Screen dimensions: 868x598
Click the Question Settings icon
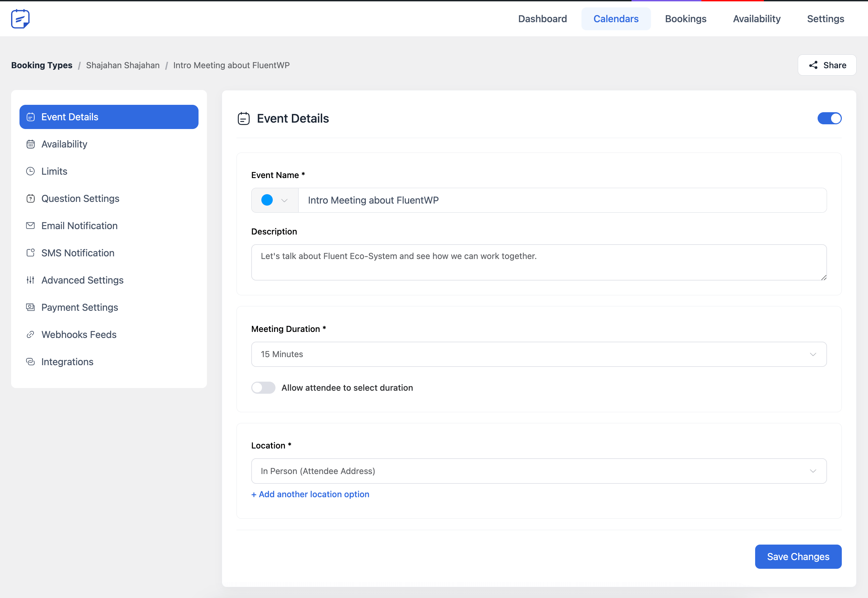30,199
